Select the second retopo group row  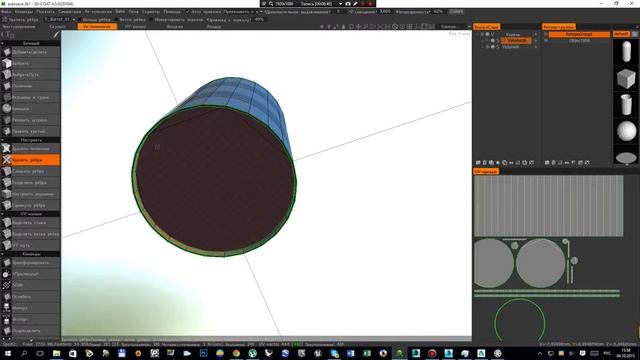[x=579, y=41]
